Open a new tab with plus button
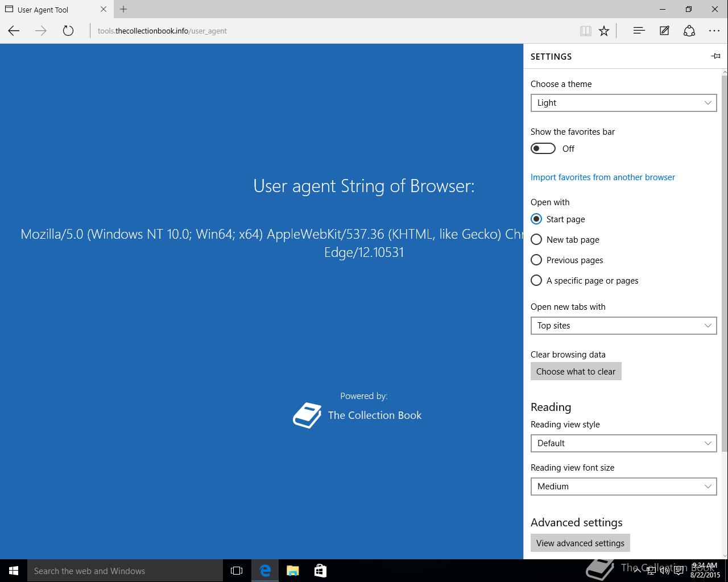The height and width of the screenshot is (582, 728). coord(123,9)
